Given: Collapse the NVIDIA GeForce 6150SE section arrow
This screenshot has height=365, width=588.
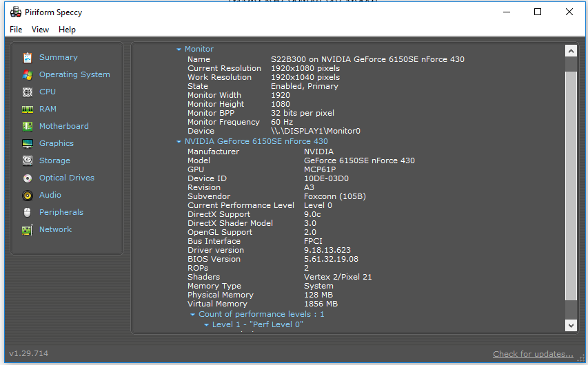Looking at the screenshot, I should (179, 142).
